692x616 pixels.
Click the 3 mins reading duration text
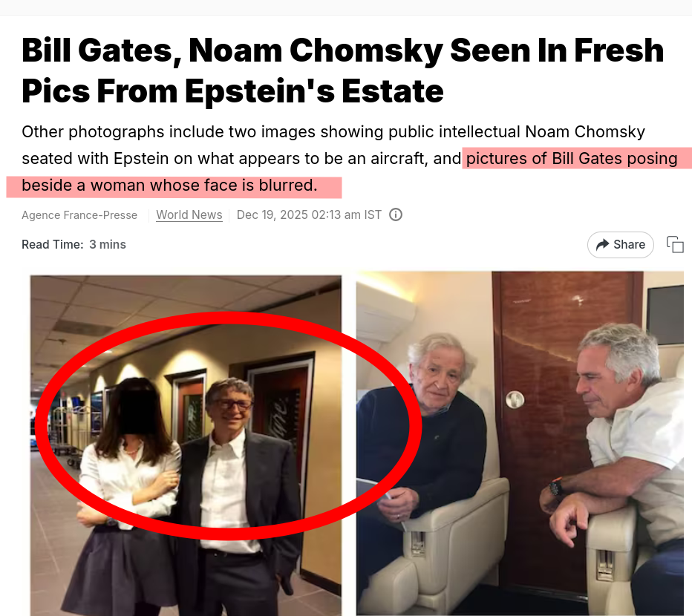click(x=107, y=244)
